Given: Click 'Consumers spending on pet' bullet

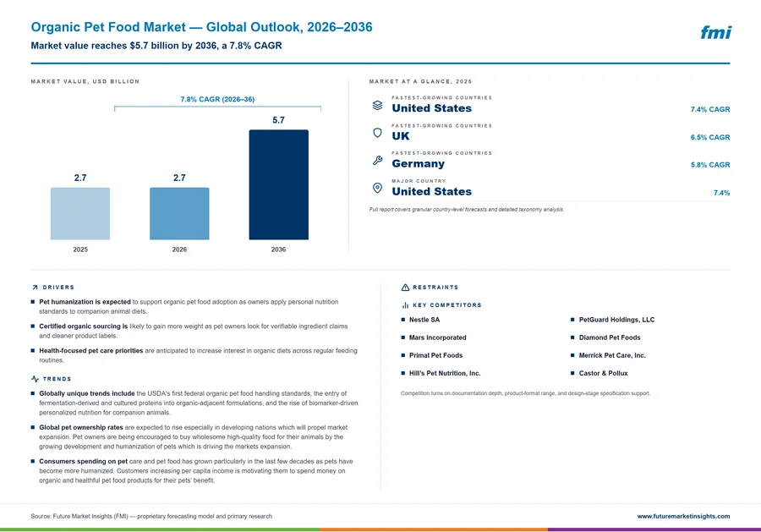Looking at the screenshot, I should click(x=84, y=461).
